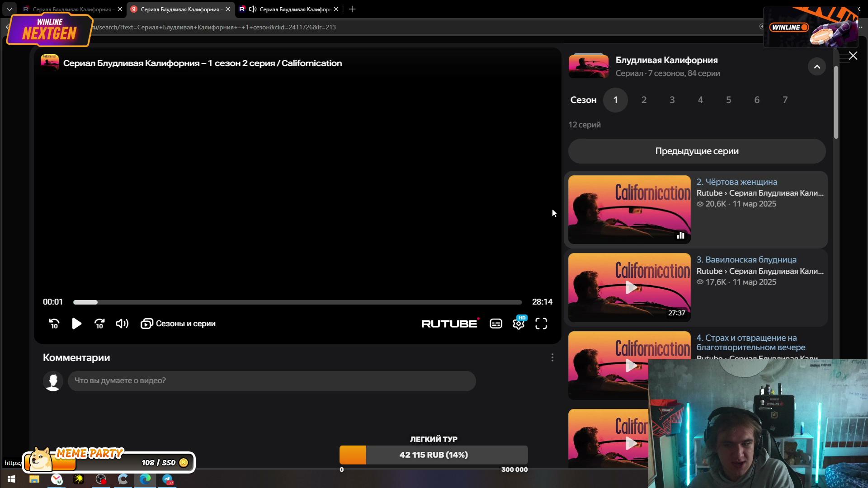Play the video
Image resolution: width=868 pixels, height=488 pixels.
click(77, 324)
